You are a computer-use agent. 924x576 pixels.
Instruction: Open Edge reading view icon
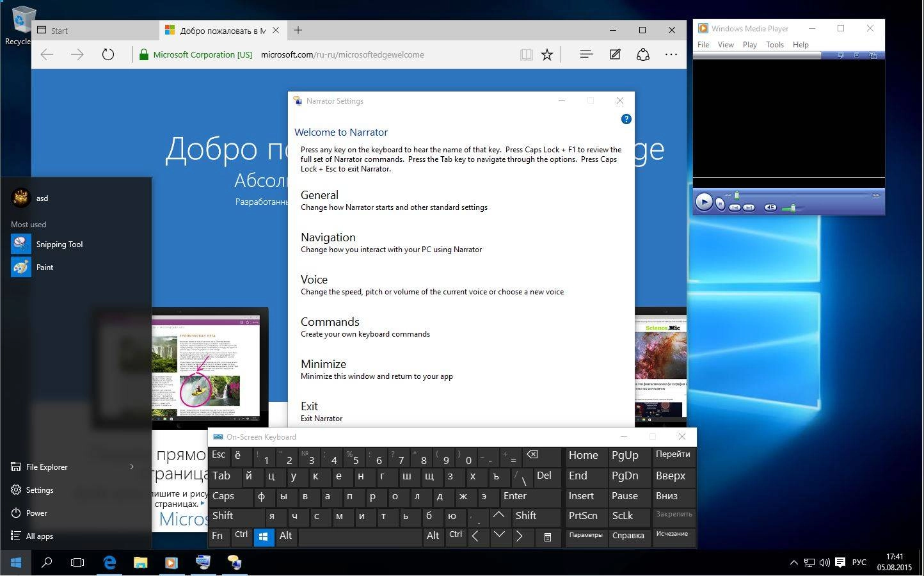coord(527,54)
